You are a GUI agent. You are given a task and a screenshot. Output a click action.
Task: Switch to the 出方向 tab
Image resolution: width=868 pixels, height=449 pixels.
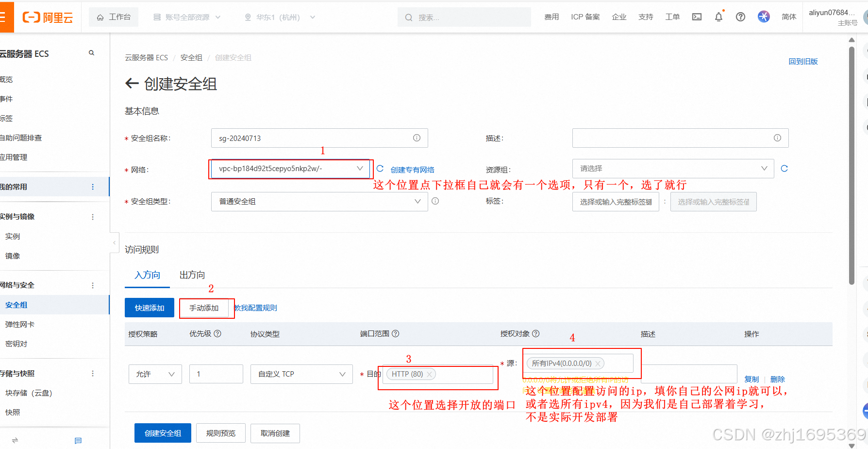[x=192, y=275]
